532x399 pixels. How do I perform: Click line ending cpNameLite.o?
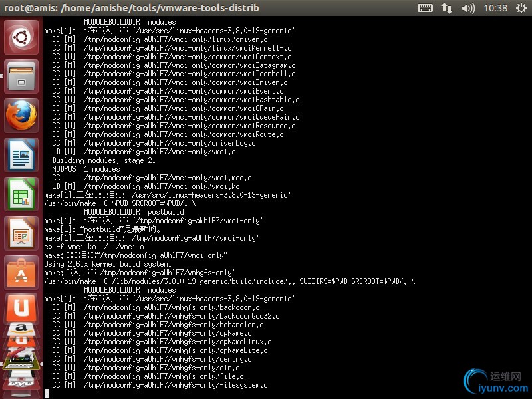(x=160, y=350)
